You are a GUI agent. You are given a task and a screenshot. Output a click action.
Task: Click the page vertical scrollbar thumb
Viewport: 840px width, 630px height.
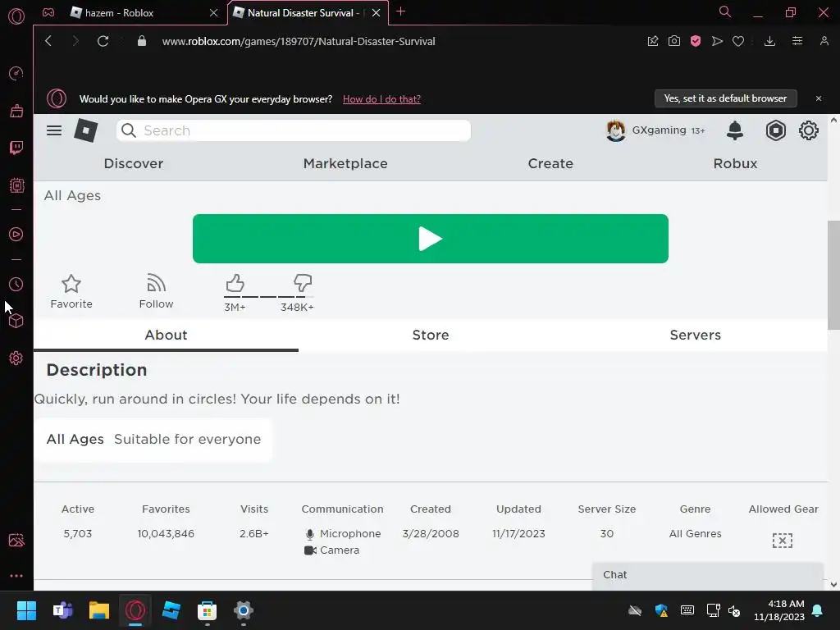click(833, 275)
